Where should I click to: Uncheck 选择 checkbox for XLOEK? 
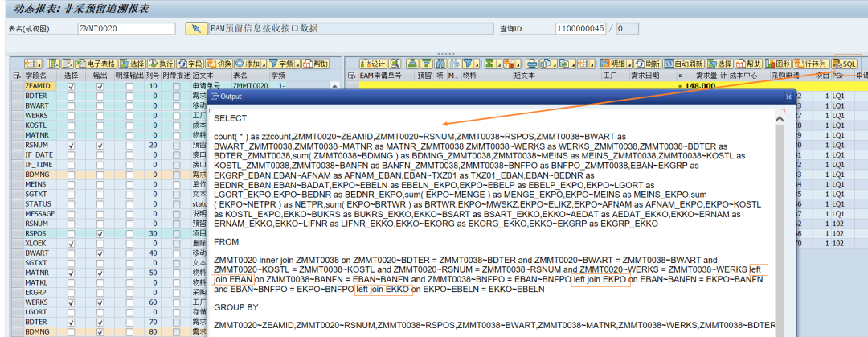coord(71,244)
